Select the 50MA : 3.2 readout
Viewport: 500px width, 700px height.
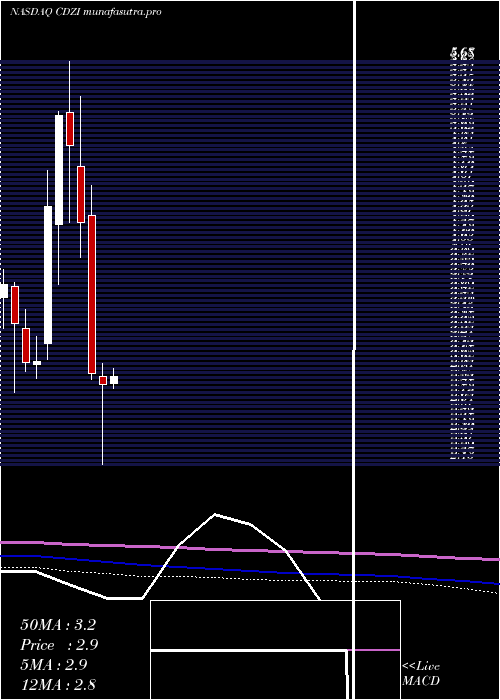point(58,625)
